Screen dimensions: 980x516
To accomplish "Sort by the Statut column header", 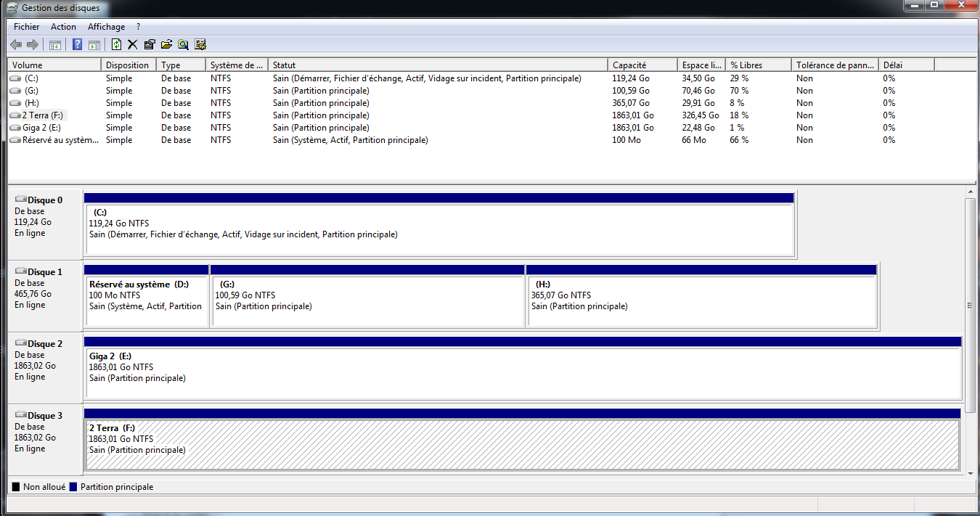I will [438, 65].
